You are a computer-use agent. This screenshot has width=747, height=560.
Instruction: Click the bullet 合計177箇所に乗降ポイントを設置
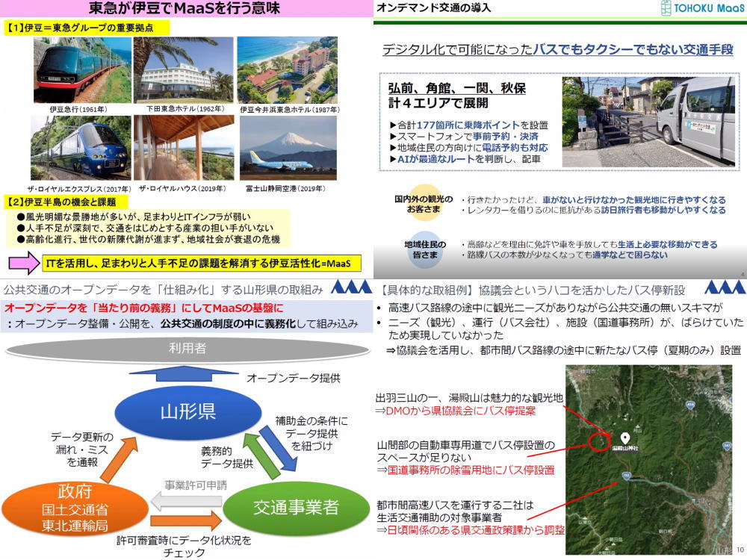tap(469, 125)
